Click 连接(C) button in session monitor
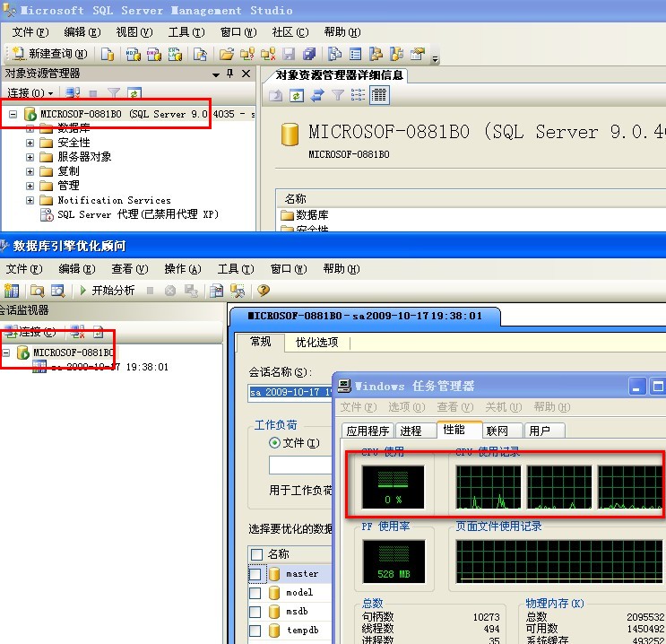This screenshot has width=666, height=644. pyautogui.click(x=30, y=332)
